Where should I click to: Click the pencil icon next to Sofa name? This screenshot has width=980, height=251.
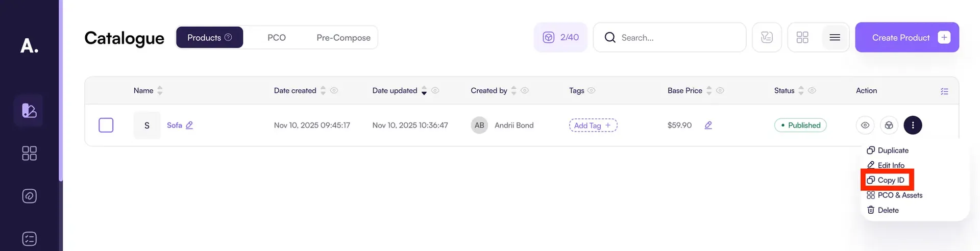click(x=189, y=125)
